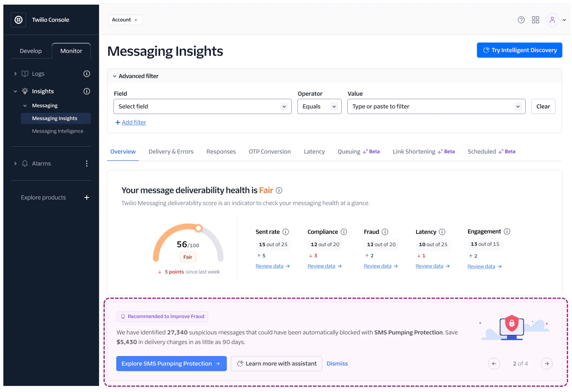Open Review data under Fraud

pyautogui.click(x=381, y=266)
